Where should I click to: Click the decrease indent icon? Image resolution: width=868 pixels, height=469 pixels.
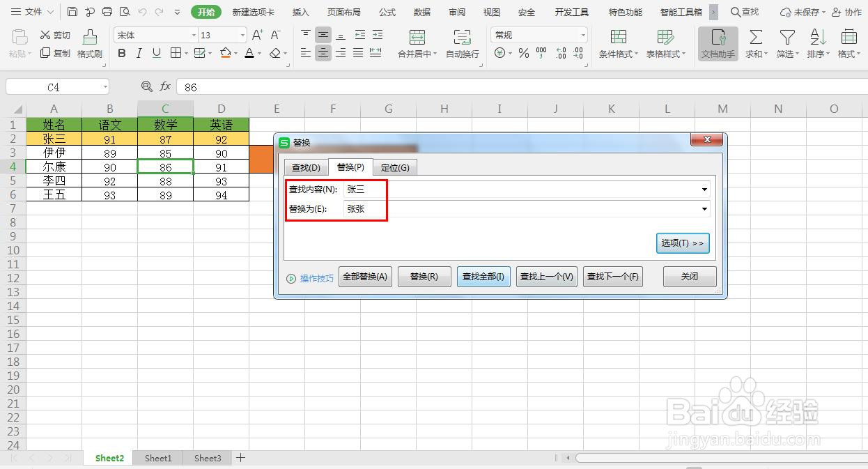[x=359, y=35]
